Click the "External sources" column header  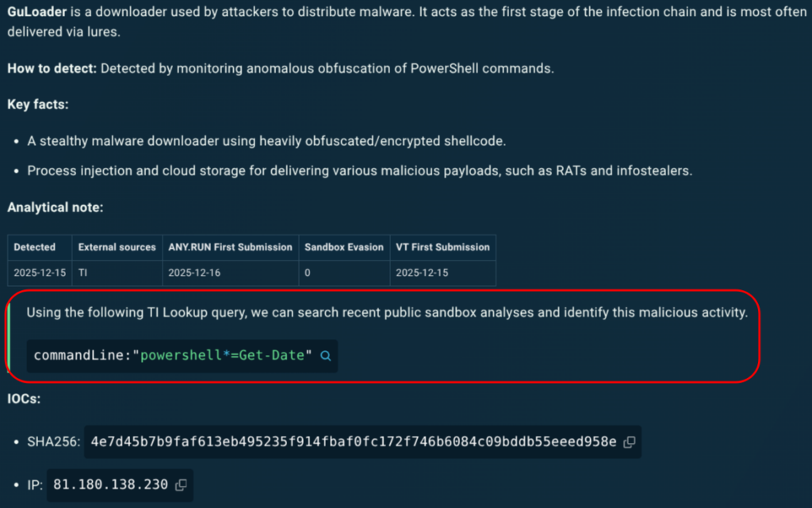117,247
